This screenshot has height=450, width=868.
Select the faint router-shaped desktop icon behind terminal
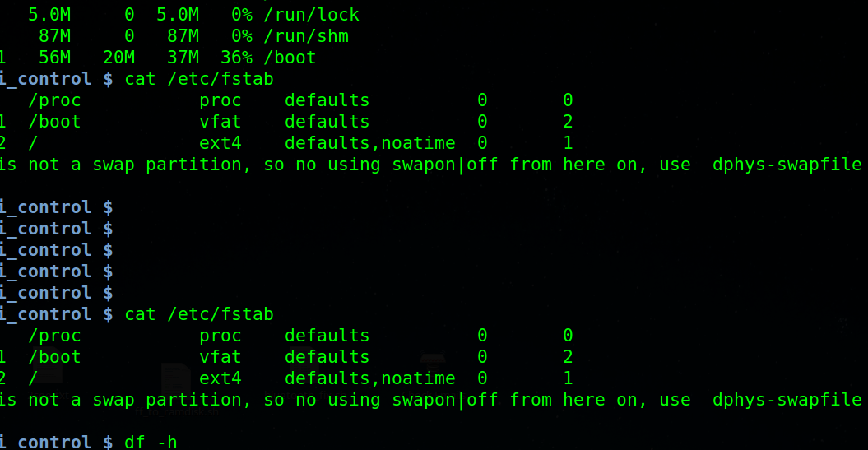[x=433, y=362]
